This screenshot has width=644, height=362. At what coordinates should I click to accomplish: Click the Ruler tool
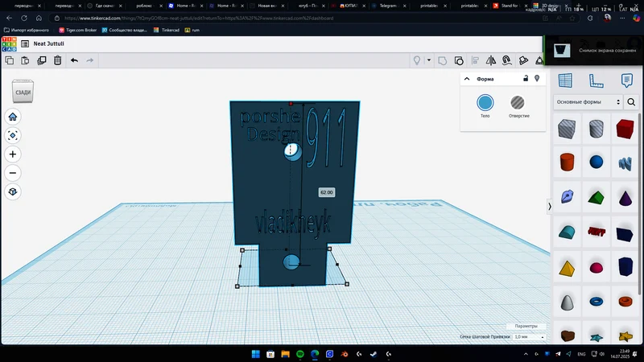pyautogui.click(x=596, y=80)
